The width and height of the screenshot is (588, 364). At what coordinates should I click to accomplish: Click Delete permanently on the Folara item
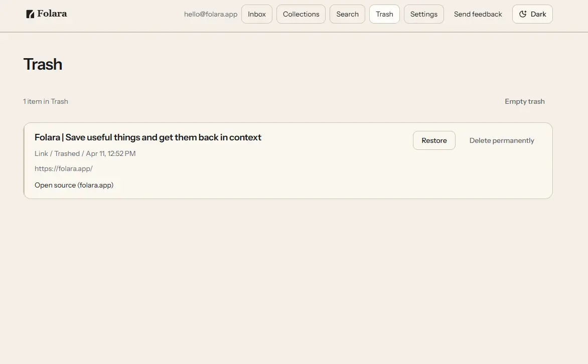(502, 140)
